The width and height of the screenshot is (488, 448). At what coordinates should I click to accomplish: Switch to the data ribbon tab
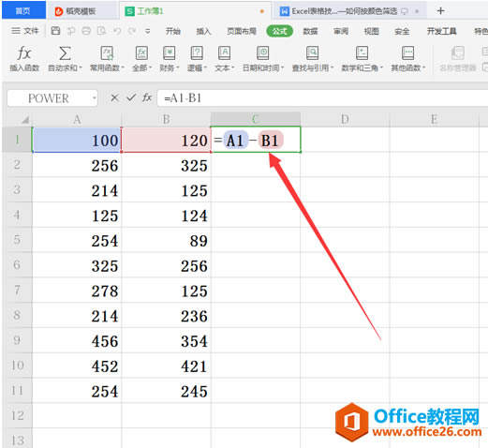310,31
